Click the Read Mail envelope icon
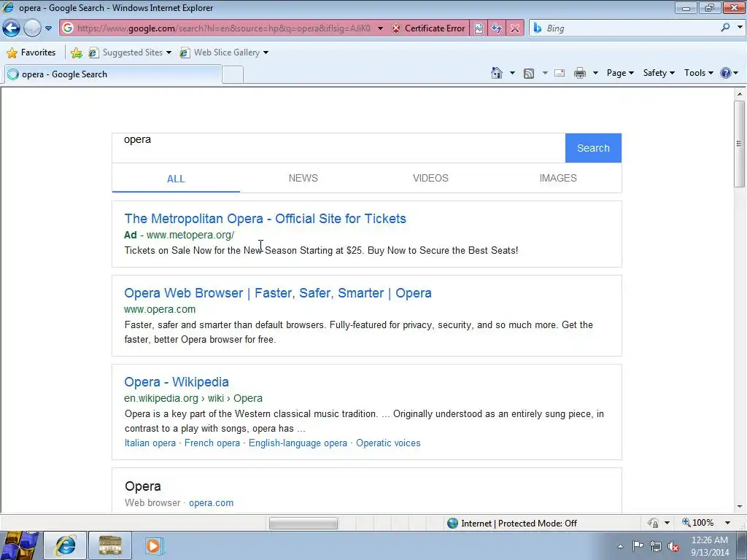Image resolution: width=747 pixels, height=560 pixels. tap(560, 73)
